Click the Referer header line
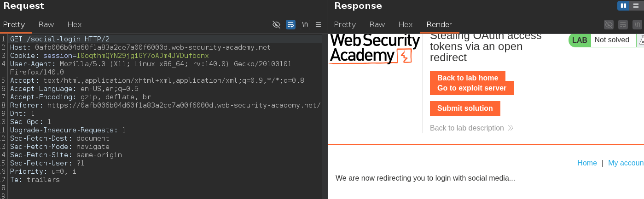This screenshot has width=644, height=199. (x=165, y=105)
